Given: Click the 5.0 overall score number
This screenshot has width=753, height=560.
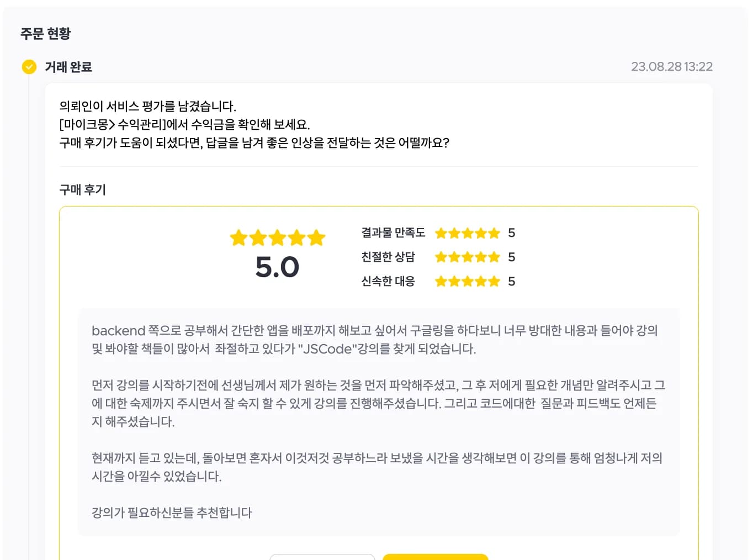Looking at the screenshot, I should [277, 267].
